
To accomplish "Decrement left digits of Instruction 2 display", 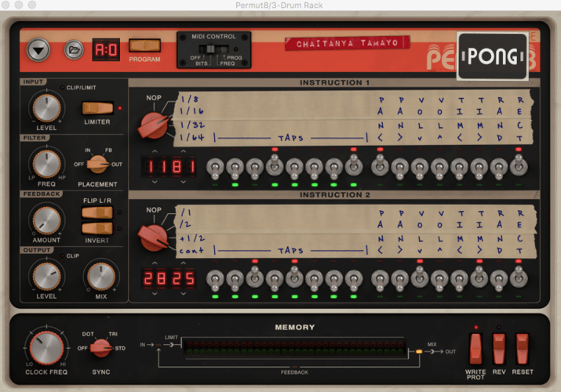I will pyautogui.click(x=155, y=294).
